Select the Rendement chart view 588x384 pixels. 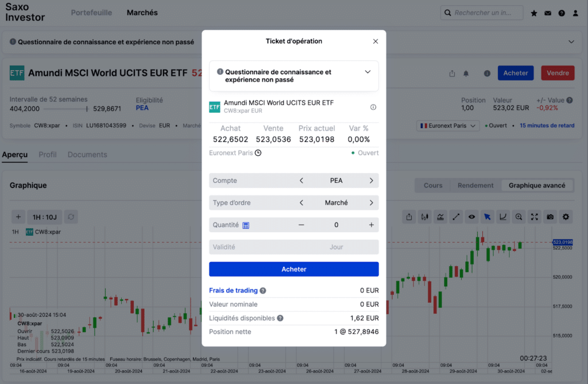click(475, 186)
